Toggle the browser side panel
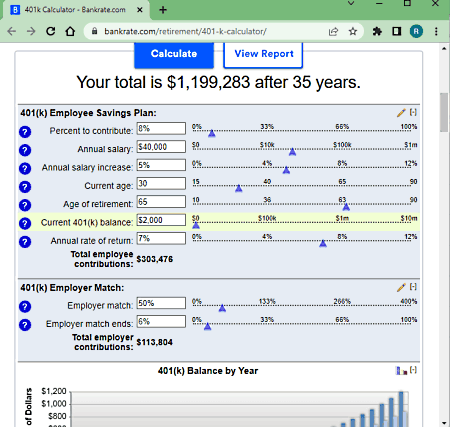Screen dimensions: 450x427 (397, 31)
